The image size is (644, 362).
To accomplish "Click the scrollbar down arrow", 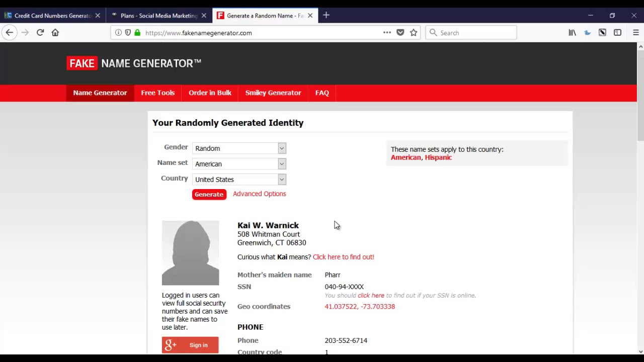I will (640, 351).
